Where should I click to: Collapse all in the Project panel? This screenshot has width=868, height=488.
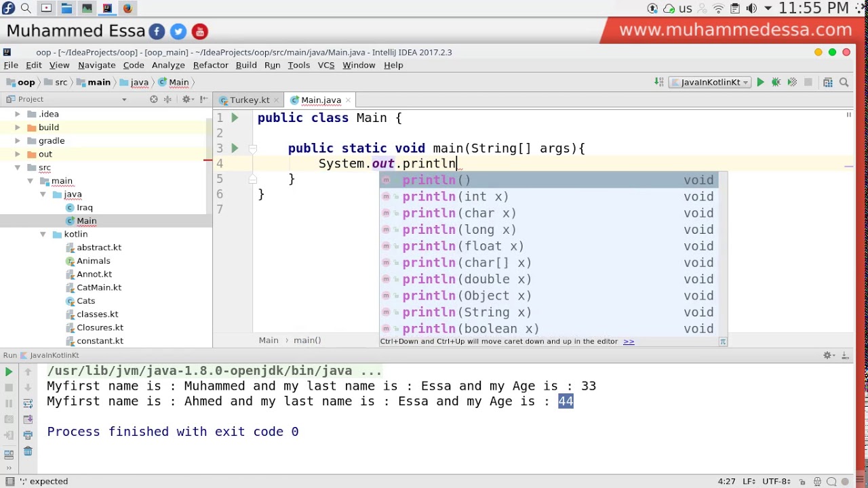point(167,100)
